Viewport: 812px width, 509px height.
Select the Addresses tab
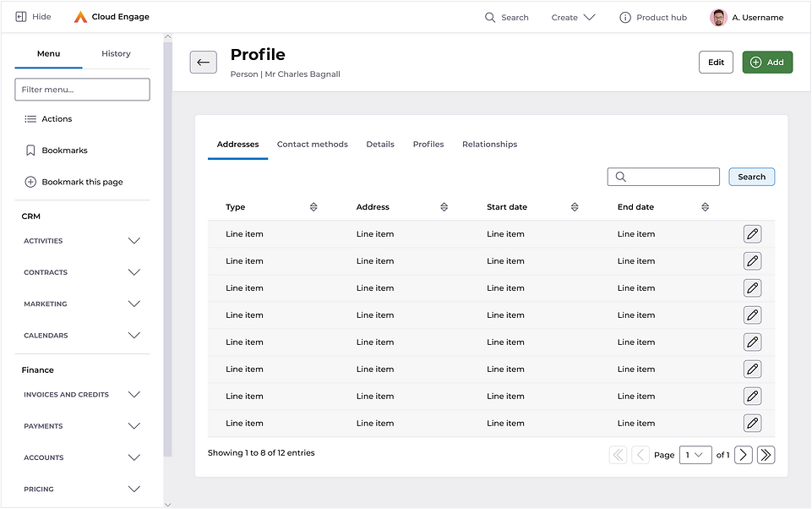(x=237, y=145)
